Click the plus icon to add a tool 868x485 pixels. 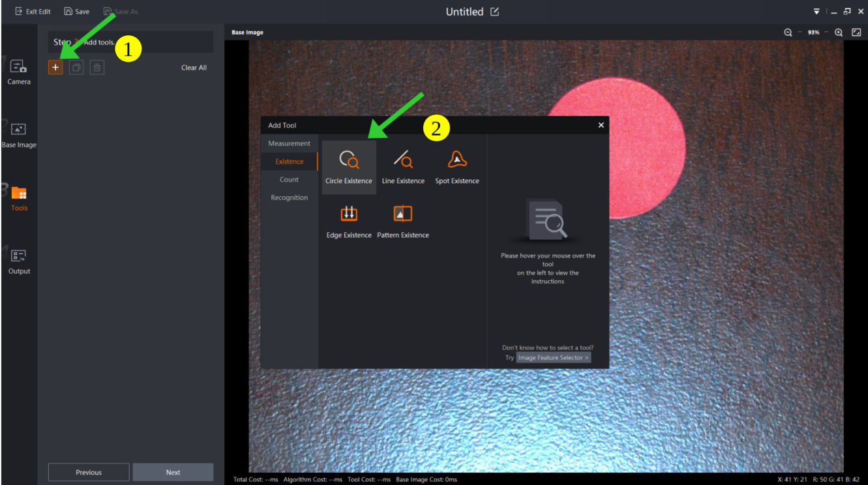point(55,67)
